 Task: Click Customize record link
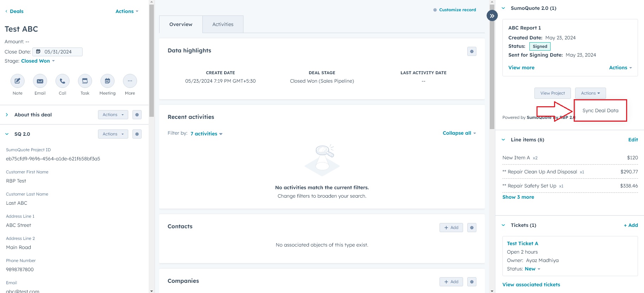point(455,10)
